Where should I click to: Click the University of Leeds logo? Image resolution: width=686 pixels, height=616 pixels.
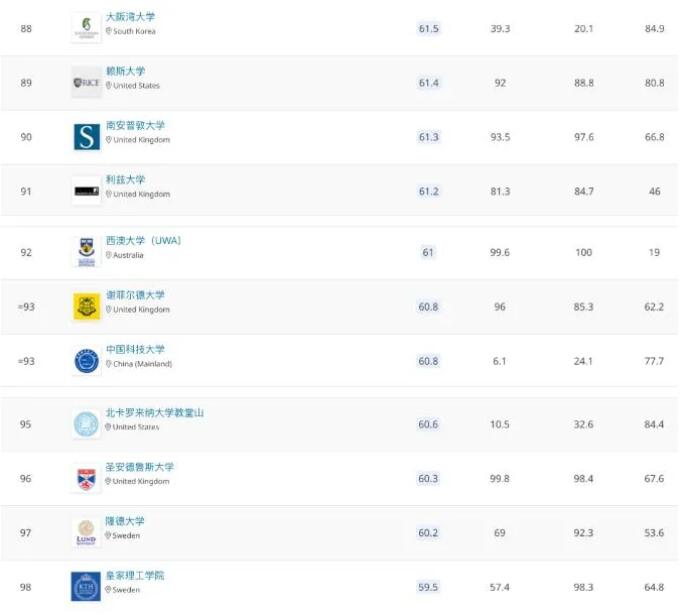[x=86, y=191]
